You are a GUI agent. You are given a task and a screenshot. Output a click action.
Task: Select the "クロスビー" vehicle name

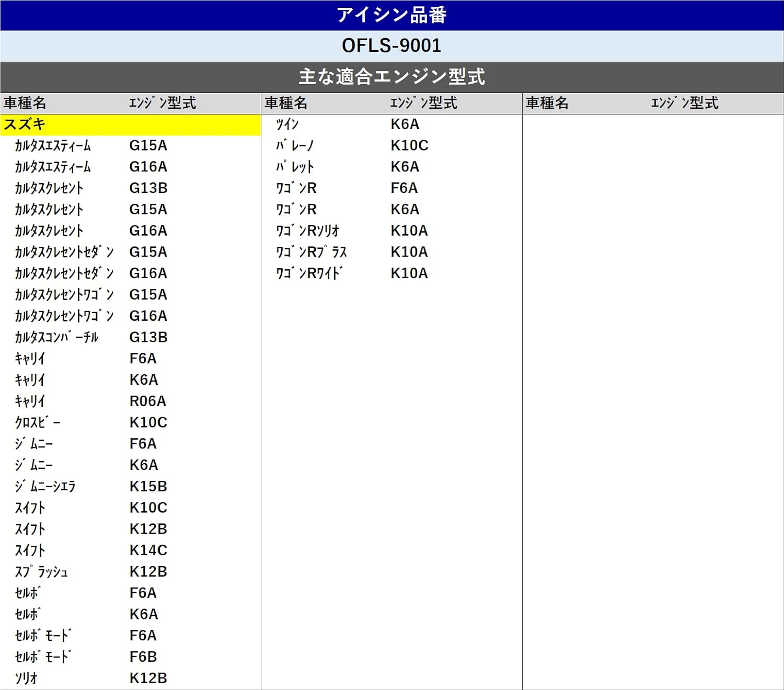click(38, 422)
